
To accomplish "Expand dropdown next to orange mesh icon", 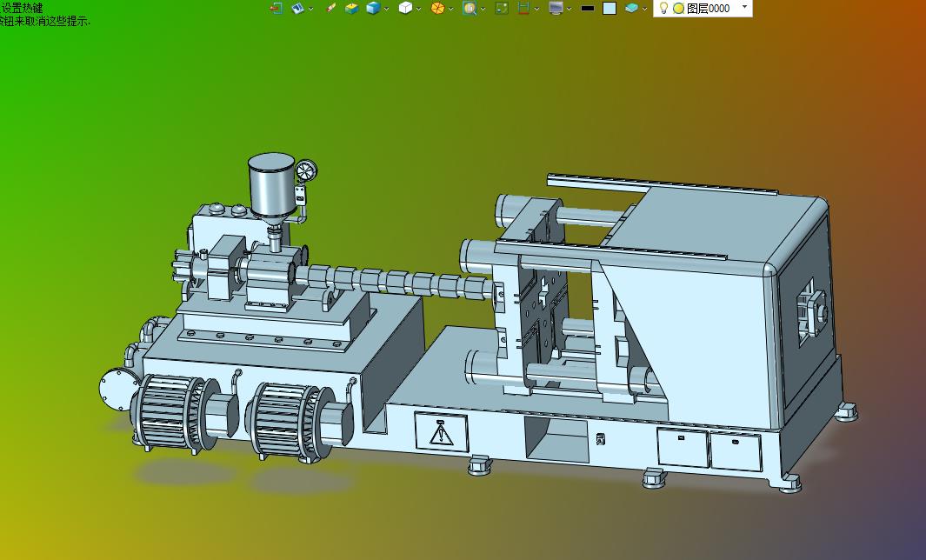I will [450, 9].
